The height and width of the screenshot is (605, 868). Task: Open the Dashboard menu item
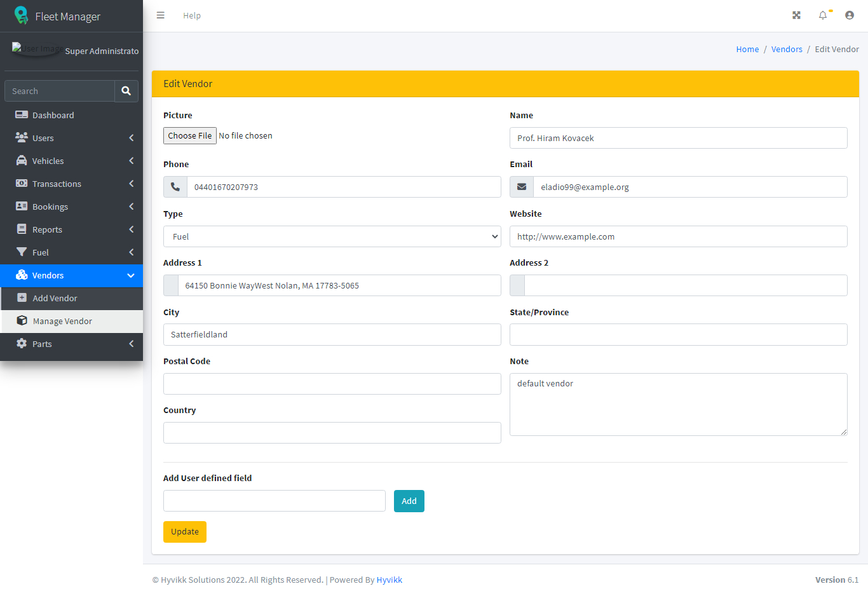click(71, 115)
